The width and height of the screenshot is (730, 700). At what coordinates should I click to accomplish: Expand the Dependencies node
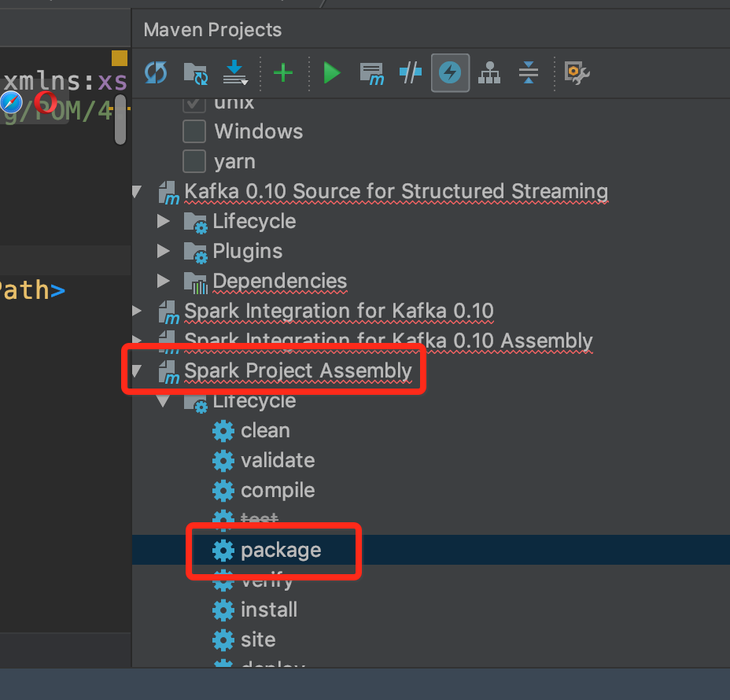click(164, 281)
